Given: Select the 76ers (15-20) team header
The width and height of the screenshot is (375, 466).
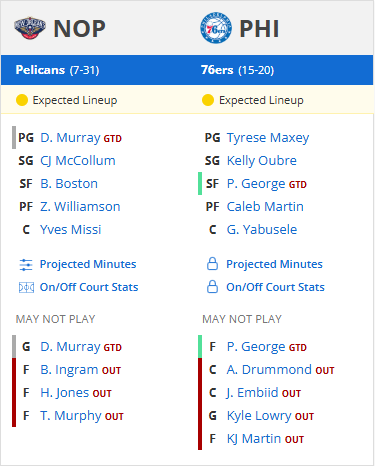Looking at the screenshot, I should (237, 70).
